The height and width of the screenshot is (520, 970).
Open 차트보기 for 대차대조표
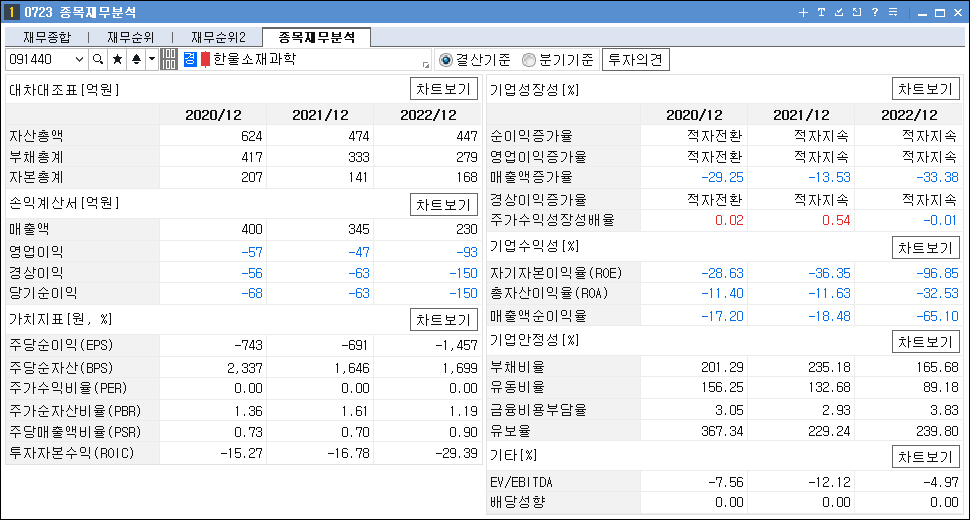pos(444,89)
